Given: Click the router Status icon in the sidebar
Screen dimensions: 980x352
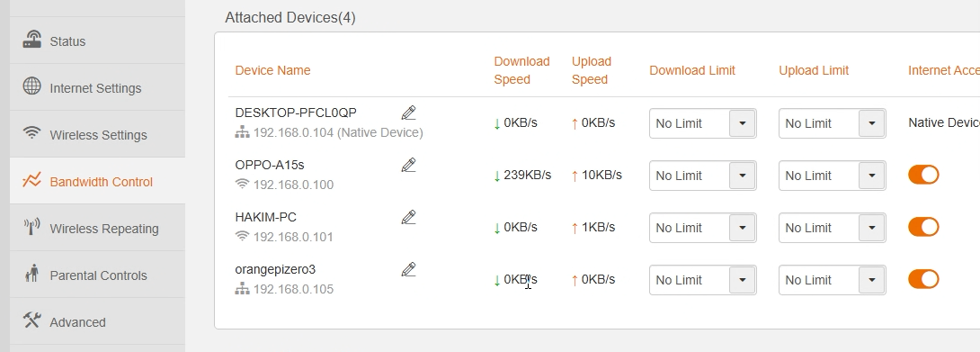Looking at the screenshot, I should 31,40.
